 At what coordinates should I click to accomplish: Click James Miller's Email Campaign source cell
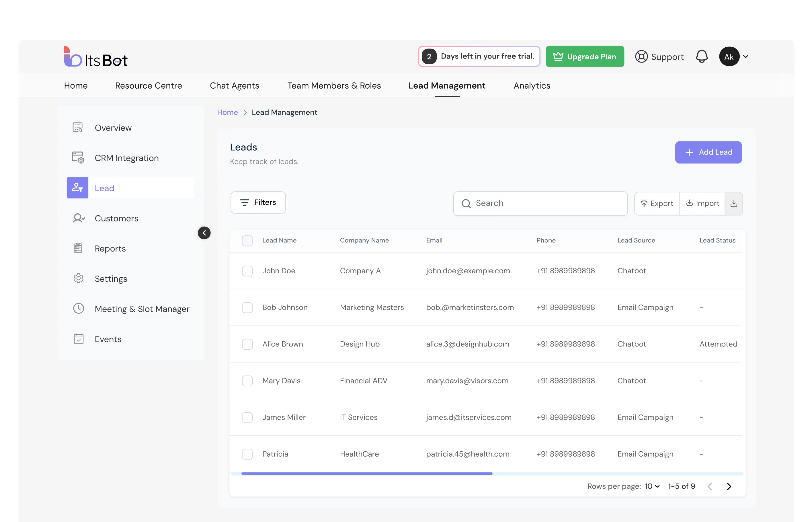(645, 417)
